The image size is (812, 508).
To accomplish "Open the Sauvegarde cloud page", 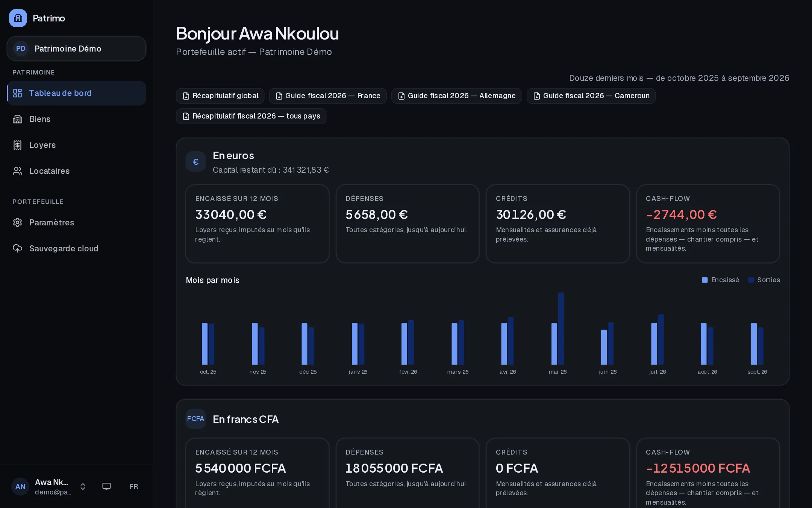I will point(76,248).
